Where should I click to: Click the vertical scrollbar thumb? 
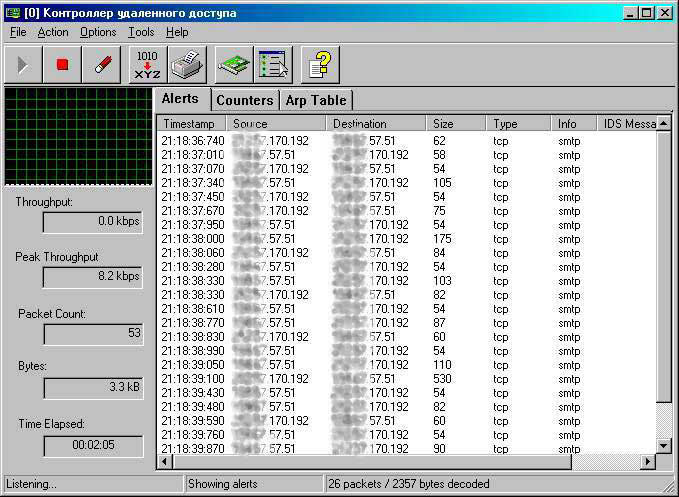tap(664, 267)
